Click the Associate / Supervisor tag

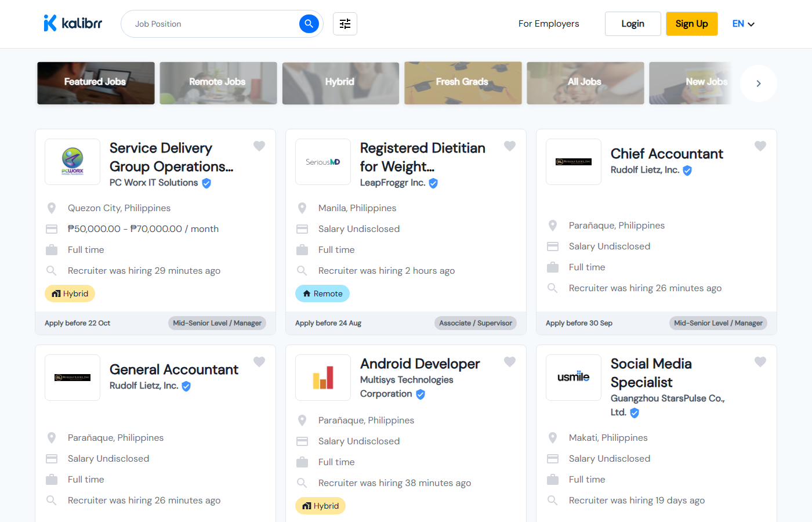(476, 323)
